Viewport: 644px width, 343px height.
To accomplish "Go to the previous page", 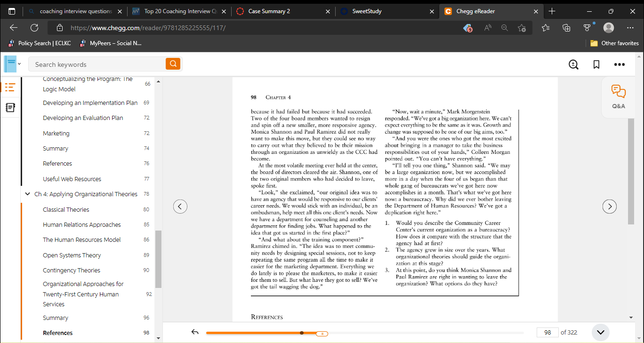I will click(180, 206).
